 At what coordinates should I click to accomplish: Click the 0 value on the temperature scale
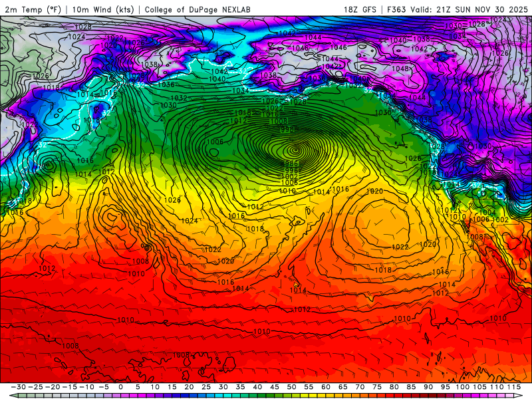(121, 387)
